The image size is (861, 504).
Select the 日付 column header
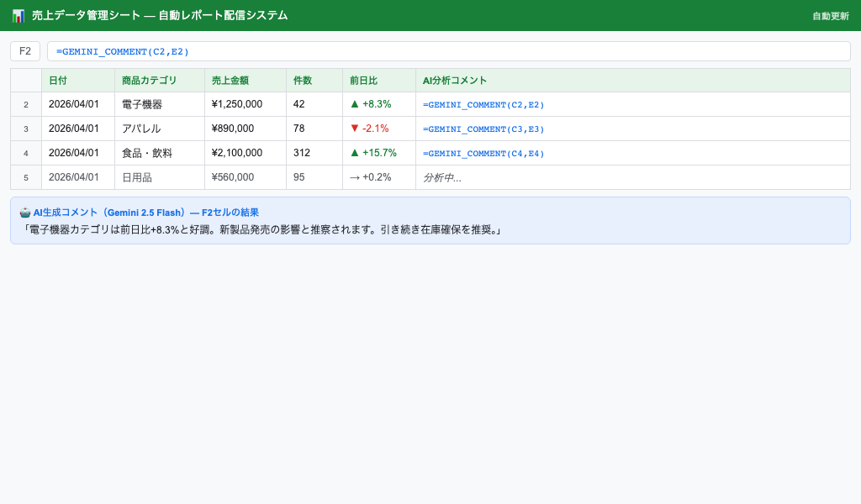pyautogui.click(x=59, y=79)
